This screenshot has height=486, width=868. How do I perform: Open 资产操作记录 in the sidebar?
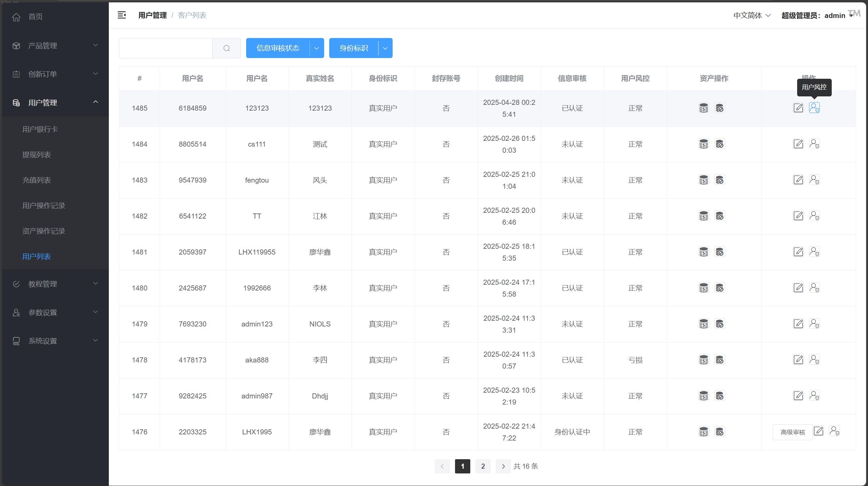44,231
